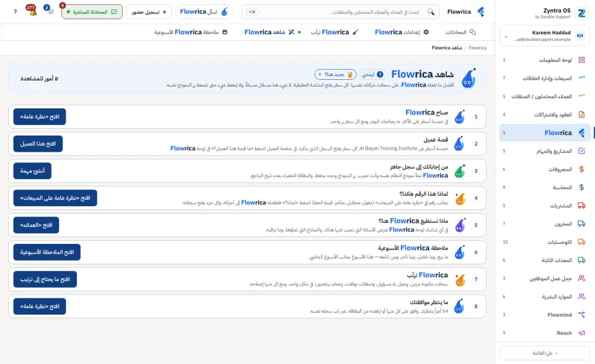Click row title Flowrica ترتّب in list

tap(427, 275)
